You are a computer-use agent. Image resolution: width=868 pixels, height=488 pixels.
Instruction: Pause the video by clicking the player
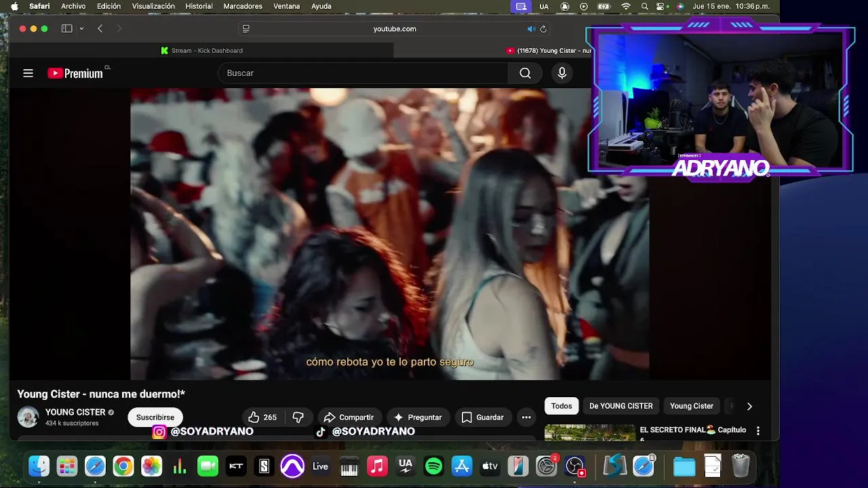[389, 234]
